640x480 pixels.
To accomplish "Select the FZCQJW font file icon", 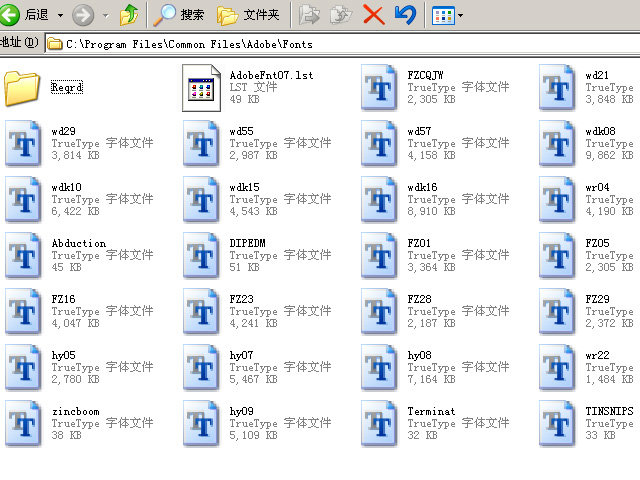I will 379,87.
